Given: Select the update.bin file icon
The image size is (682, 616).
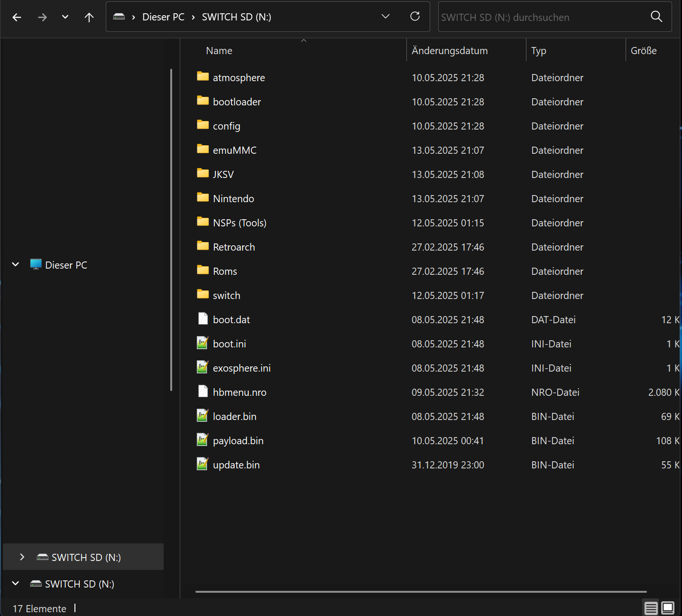Looking at the screenshot, I should [203, 464].
